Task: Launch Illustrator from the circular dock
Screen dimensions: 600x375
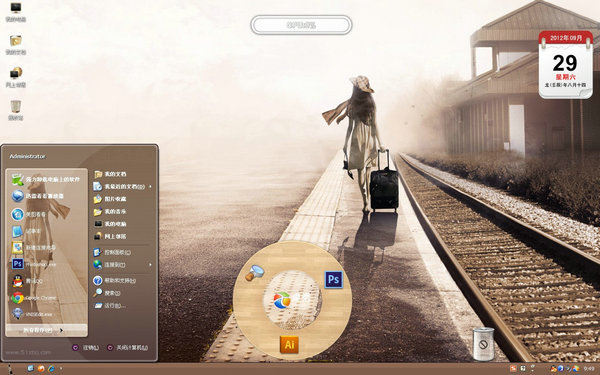Action: pyautogui.click(x=289, y=344)
